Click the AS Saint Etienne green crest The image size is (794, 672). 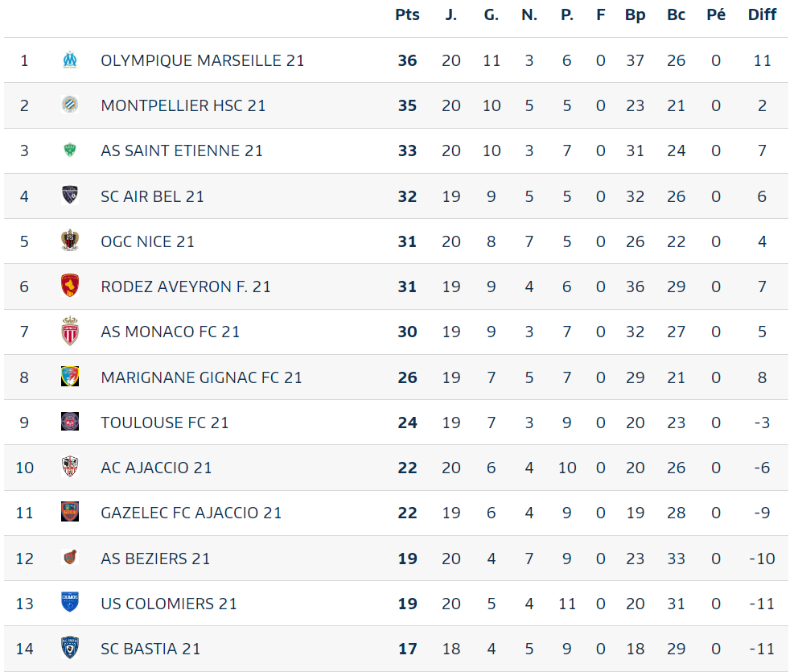click(x=70, y=150)
